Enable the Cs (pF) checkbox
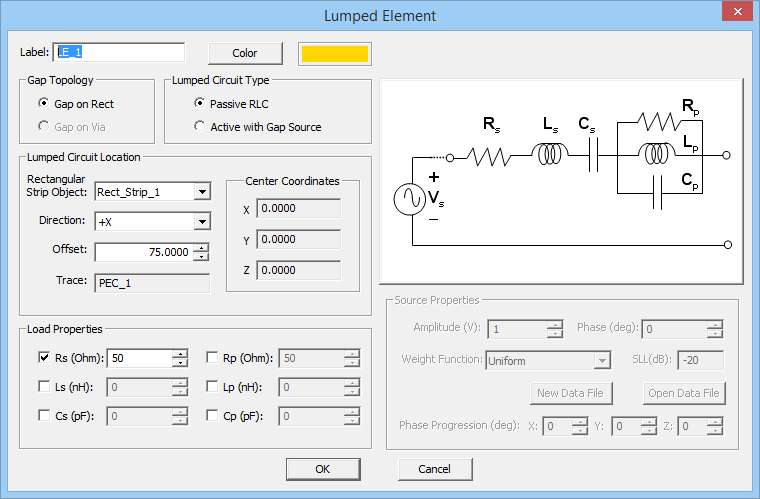The image size is (760, 499). pyautogui.click(x=44, y=415)
